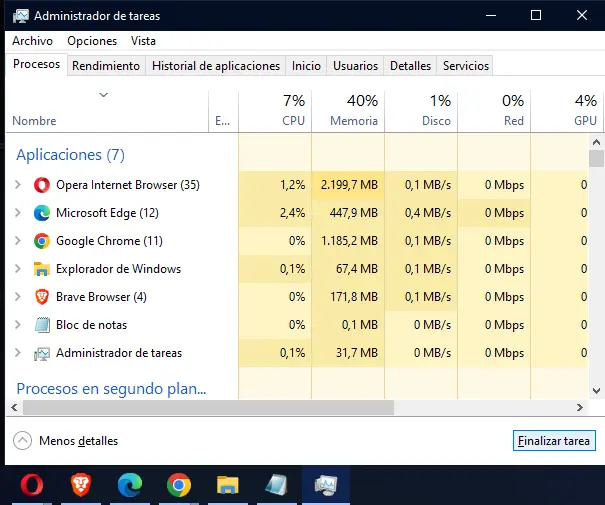
Task: Click the Bloc de notas notepad icon in list
Action: tap(42, 325)
